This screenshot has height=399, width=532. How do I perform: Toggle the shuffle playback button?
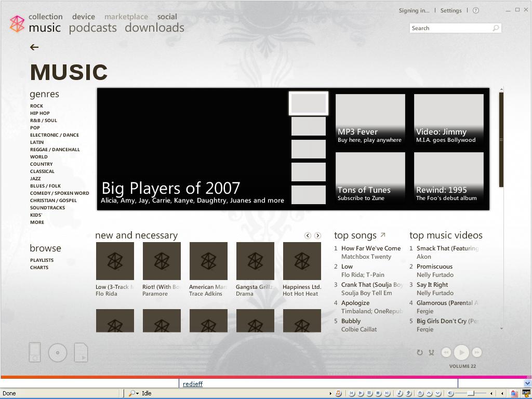[431, 353]
